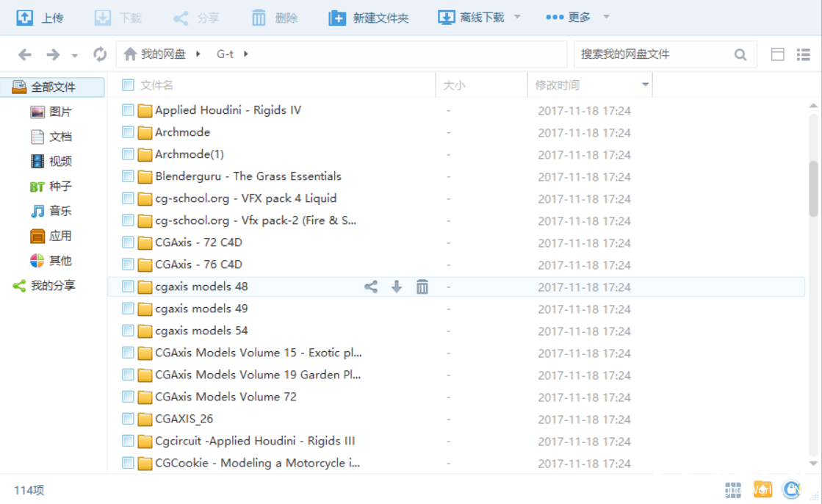822x504 pixels.
Task: Click the orange folder icon in status bar
Action: click(x=762, y=490)
